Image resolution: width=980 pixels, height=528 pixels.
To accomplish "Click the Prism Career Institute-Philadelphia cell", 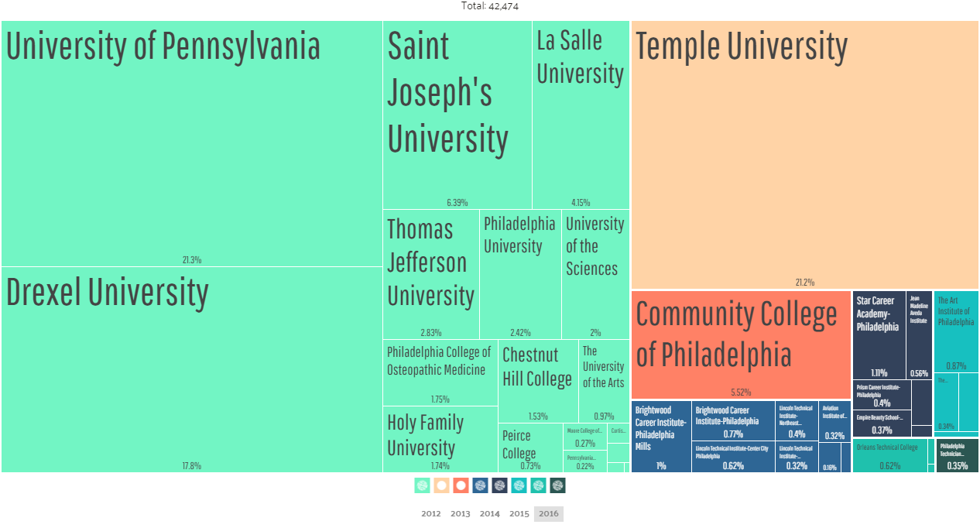I will pyautogui.click(x=882, y=395).
